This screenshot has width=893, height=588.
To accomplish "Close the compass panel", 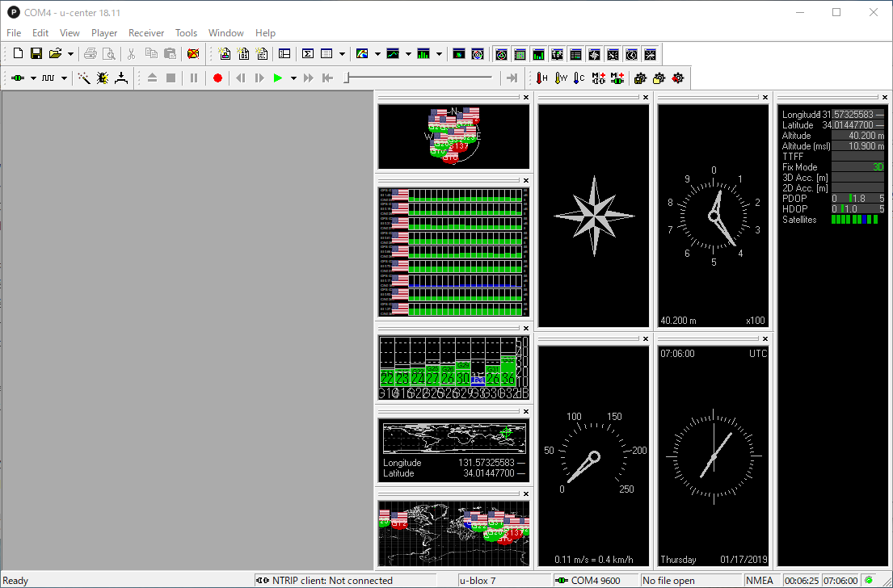I will 646,98.
